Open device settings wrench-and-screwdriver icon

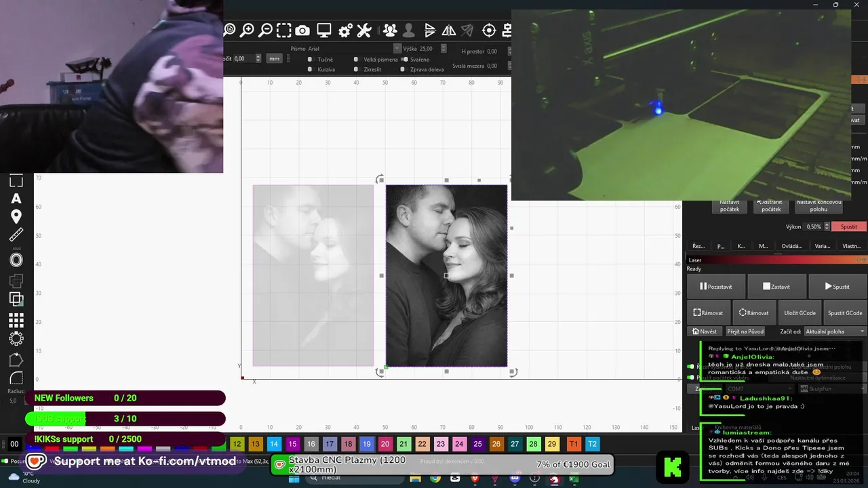(x=364, y=30)
